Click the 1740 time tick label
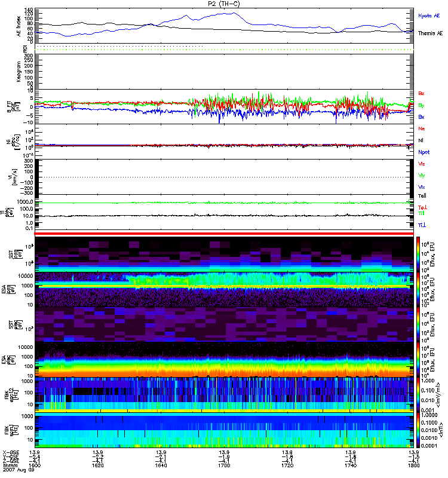 tap(351, 465)
